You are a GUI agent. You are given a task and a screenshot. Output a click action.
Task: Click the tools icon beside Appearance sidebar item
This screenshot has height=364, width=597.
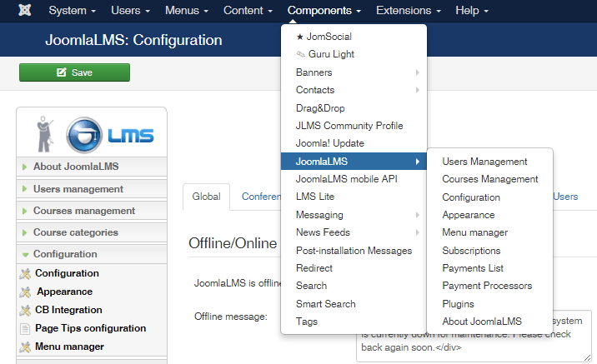click(x=25, y=292)
